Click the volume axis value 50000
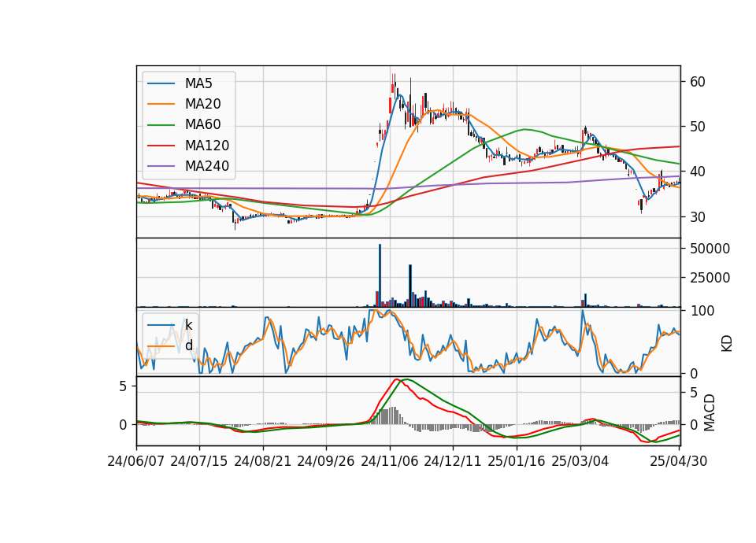756x543 pixels. tap(710, 249)
